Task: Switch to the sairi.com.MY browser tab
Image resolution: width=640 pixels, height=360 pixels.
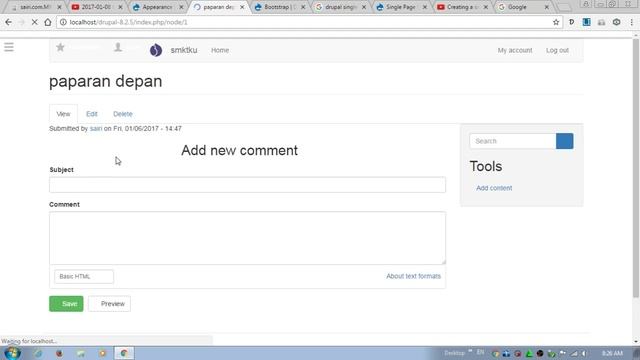Action: 36,7
